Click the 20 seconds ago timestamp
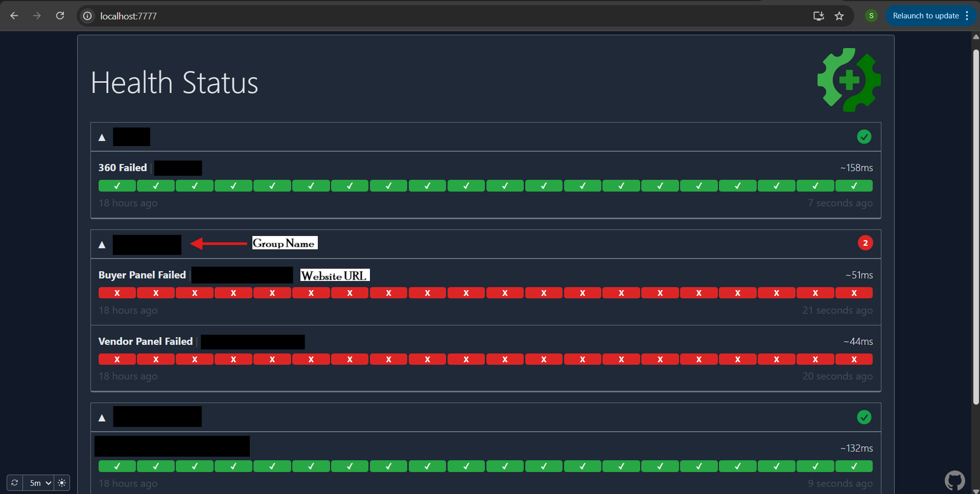 pyautogui.click(x=837, y=376)
